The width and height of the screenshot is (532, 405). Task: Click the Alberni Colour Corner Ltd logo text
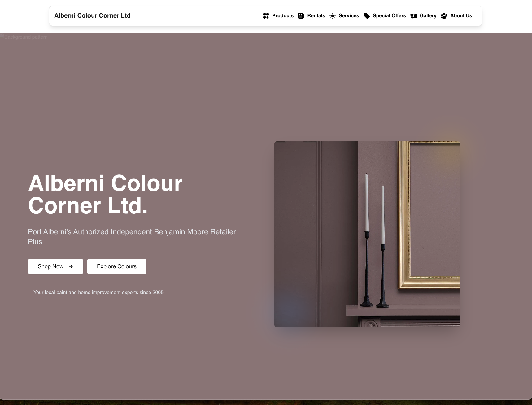[x=92, y=15]
